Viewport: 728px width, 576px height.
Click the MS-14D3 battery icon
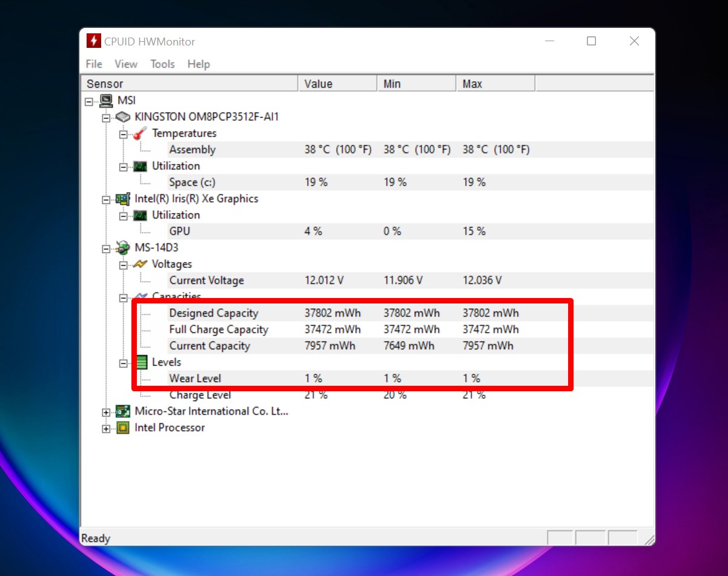123,248
